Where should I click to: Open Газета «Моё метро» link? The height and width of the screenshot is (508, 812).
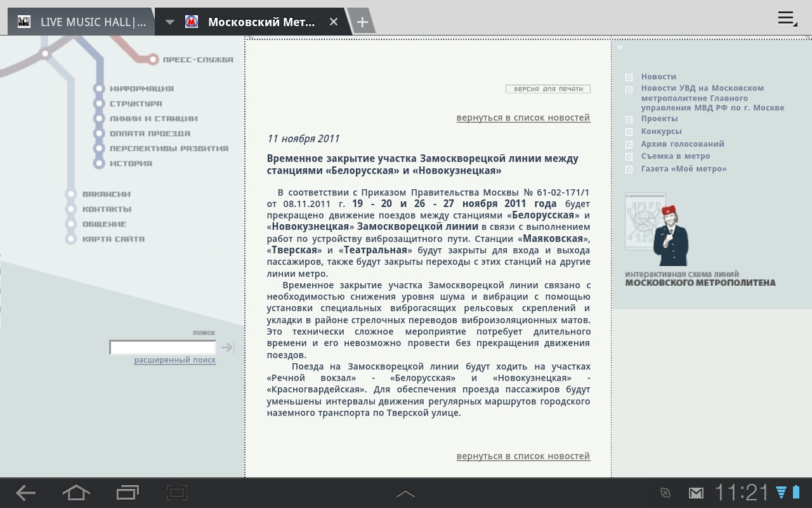[x=684, y=169]
